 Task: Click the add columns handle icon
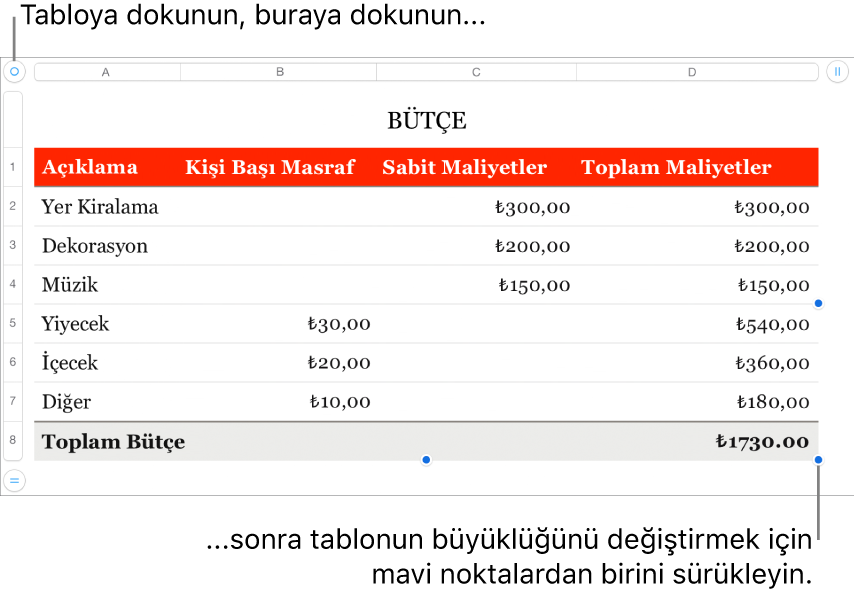tap(837, 72)
